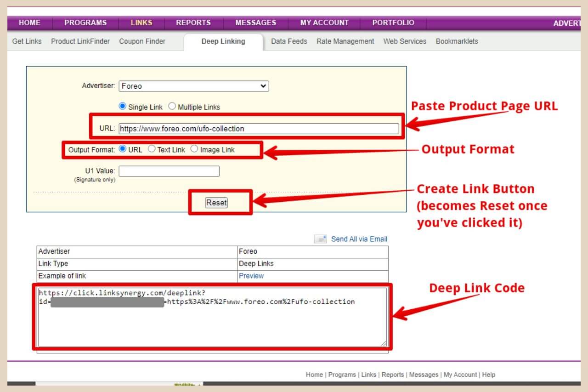
Task: Click the footer Home link
Action: tap(314, 375)
